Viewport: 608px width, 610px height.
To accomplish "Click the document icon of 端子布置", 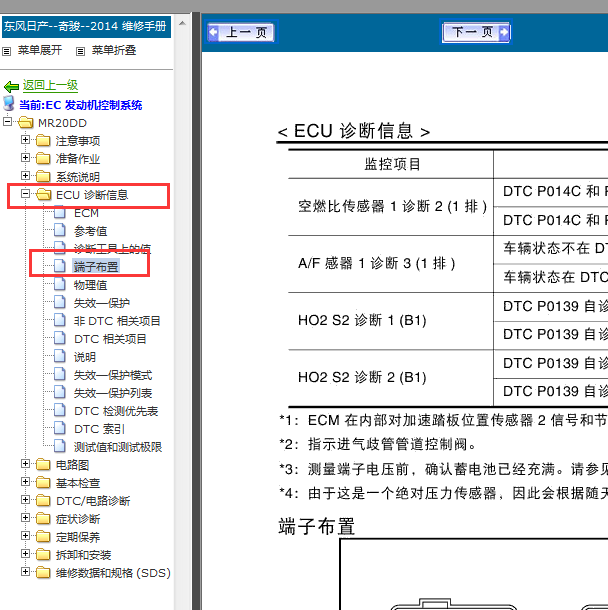I will click(60, 266).
